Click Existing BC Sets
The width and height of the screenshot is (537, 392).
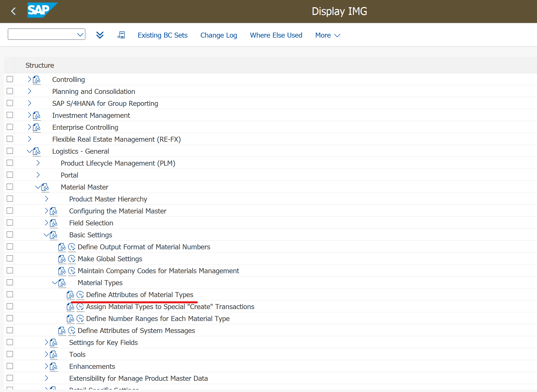(162, 35)
